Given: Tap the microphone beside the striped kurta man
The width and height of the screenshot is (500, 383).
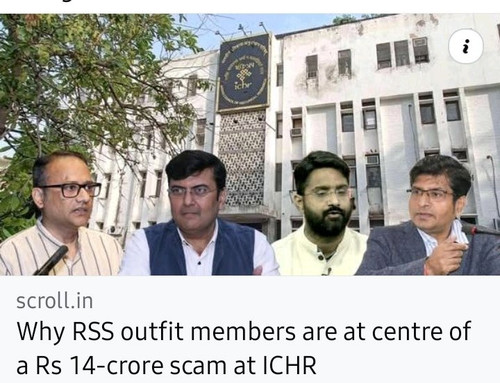Looking at the screenshot, I should pos(51,261).
